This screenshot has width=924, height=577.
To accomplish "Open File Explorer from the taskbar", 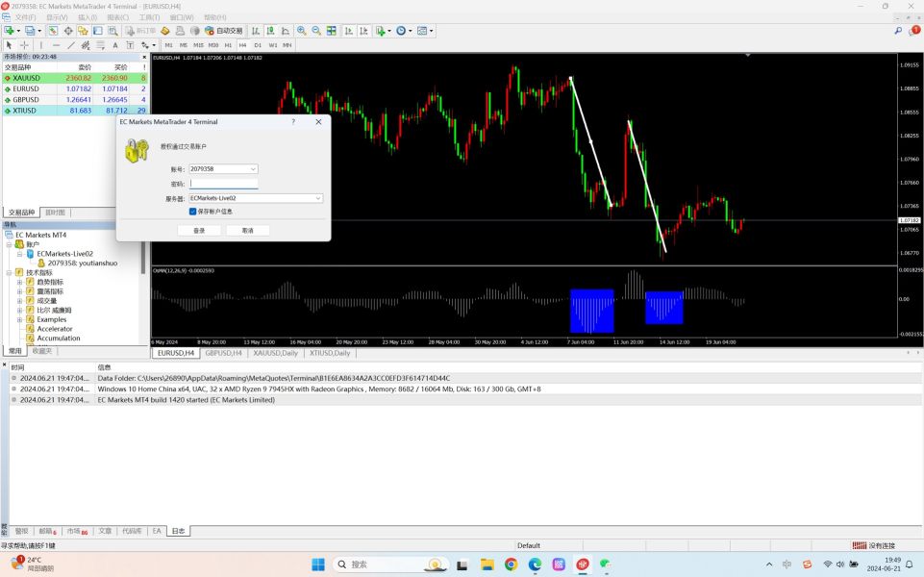I will [487, 564].
